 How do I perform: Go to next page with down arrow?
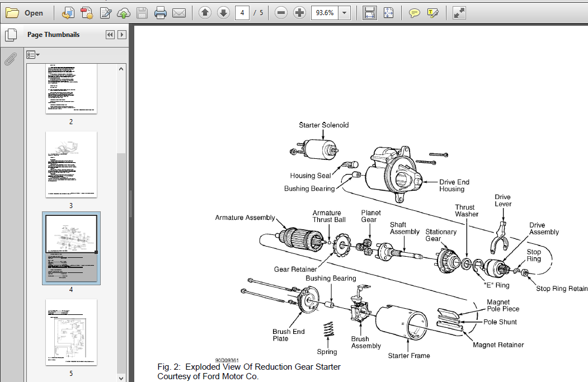(x=223, y=13)
